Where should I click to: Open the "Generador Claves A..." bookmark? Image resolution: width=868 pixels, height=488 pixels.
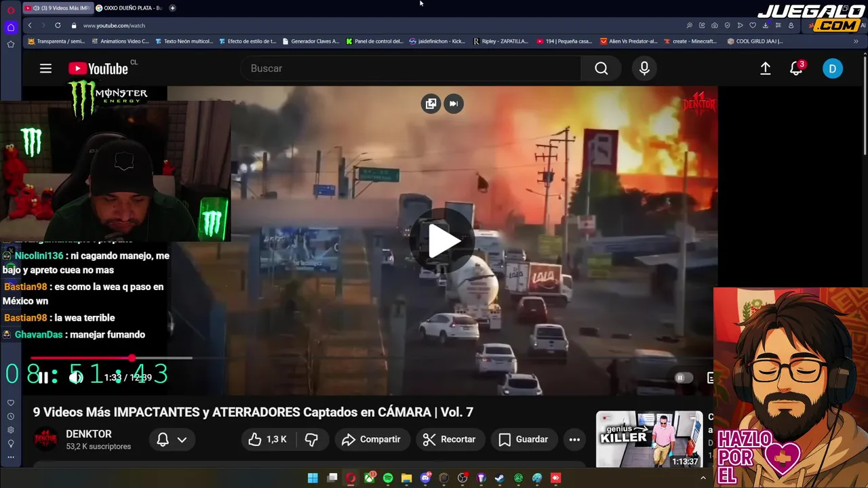click(x=311, y=41)
